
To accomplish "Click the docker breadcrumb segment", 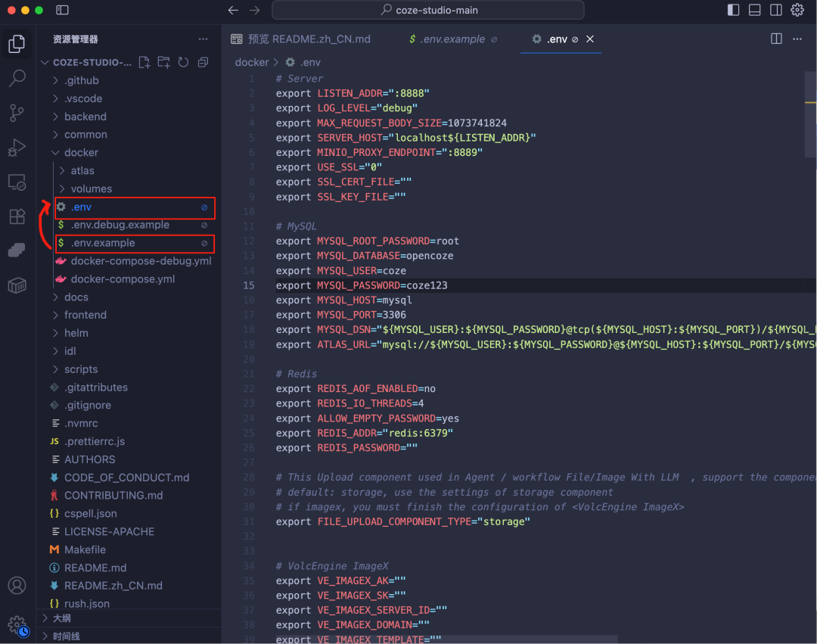I will click(x=252, y=63).
